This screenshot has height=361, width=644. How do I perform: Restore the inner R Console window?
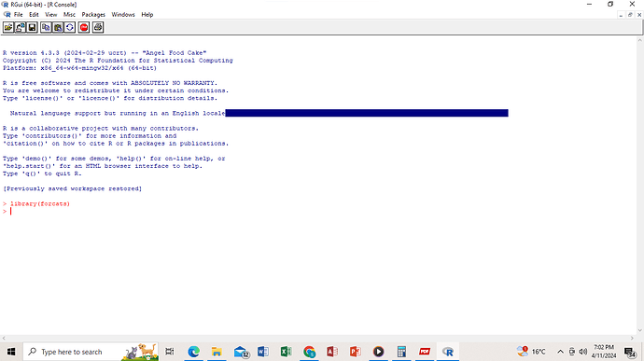[x=630, y=15]
